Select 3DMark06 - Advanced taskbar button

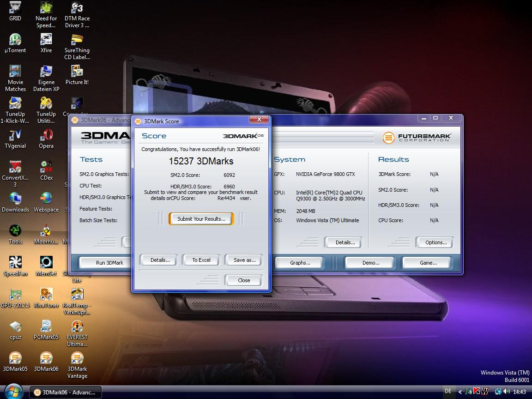pos(65,392)
